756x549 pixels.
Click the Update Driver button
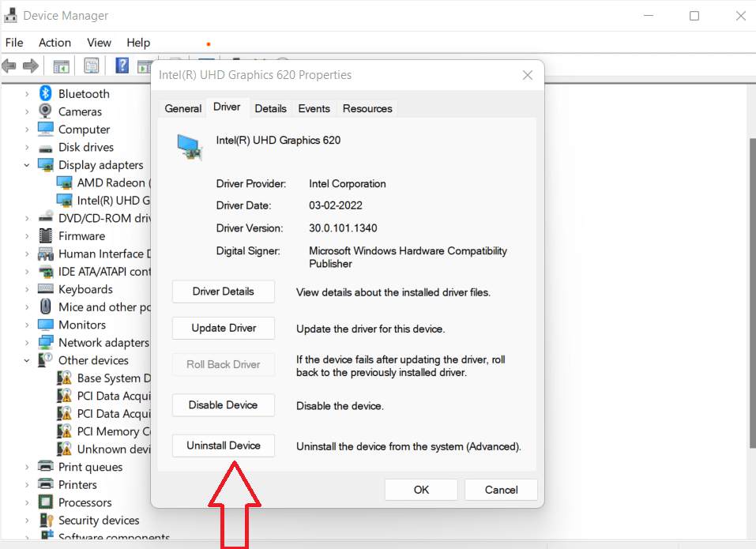223,328
